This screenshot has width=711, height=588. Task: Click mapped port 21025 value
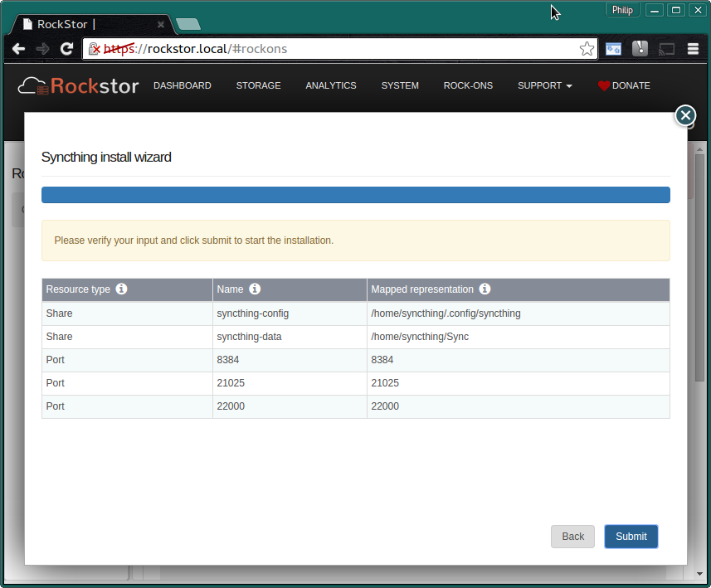[385, 382]
